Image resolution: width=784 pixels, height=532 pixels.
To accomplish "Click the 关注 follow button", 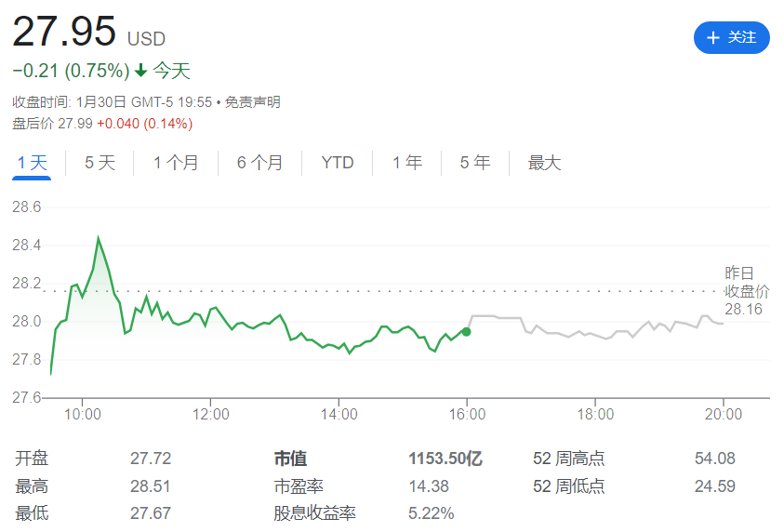I will click(x=731, y=37).
